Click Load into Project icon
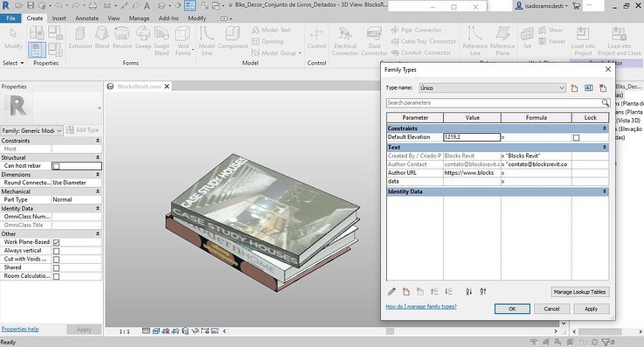The height and width of the screenshot is (347, 644). (583, 41)
